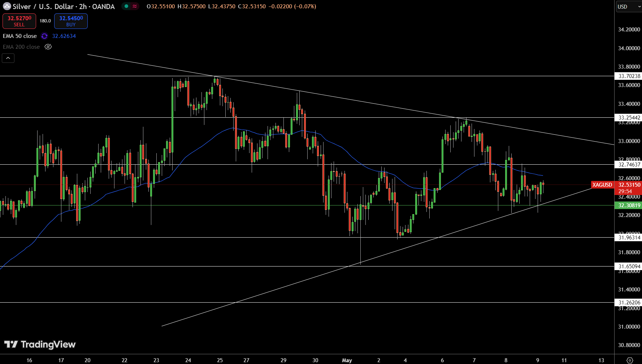Click the 30.80000 price scale label

click(x=629, y=345)
